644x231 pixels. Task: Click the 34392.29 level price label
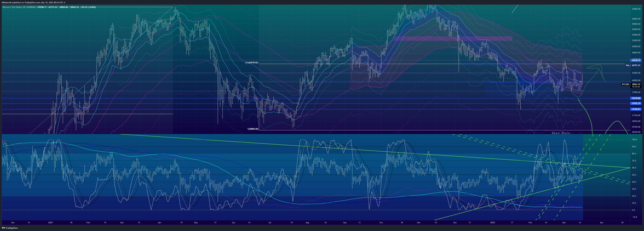[x=636, y=103]
